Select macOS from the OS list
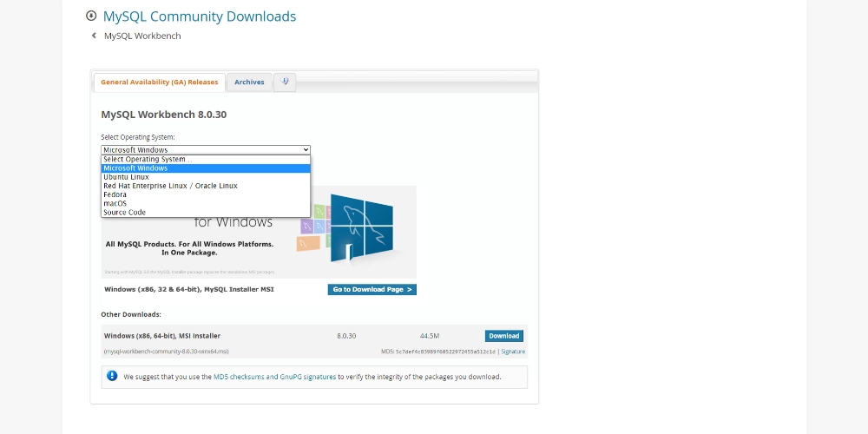The width and height of the screenshot is (868, 434). 206,204
